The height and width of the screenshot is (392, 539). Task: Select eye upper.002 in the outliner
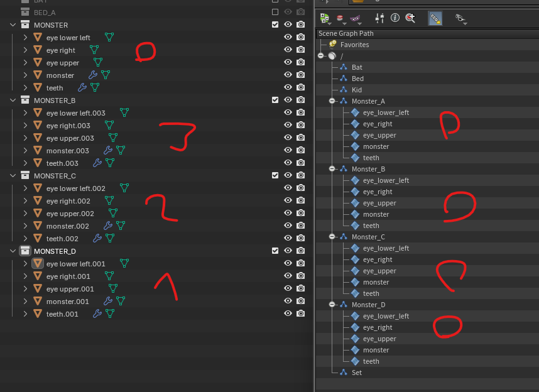pos(70,214)
